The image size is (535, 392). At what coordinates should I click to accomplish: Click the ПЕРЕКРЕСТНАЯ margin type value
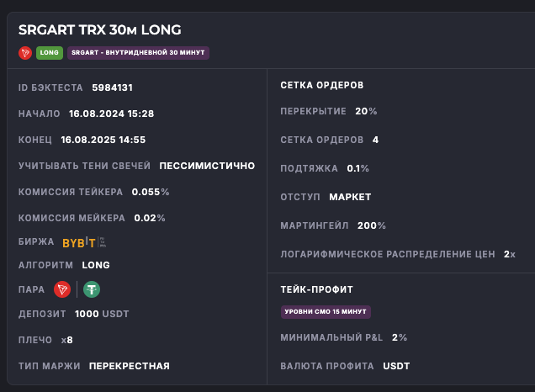[130, 366]
